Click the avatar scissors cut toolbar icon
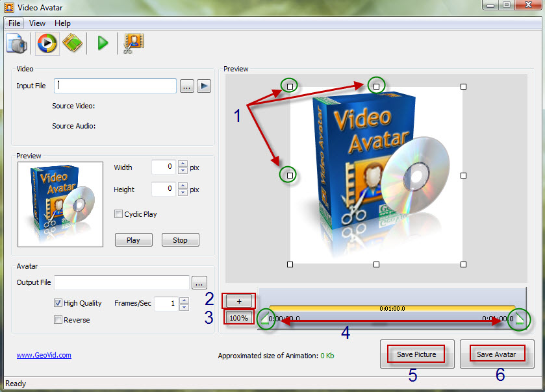545x392 pixels. coord(133,43)
